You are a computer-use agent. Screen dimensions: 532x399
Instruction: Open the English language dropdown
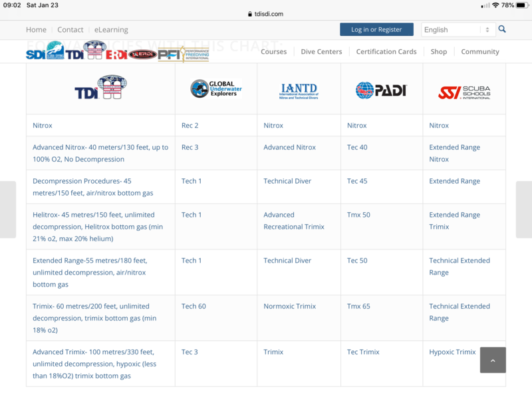[x=458, y=29]
